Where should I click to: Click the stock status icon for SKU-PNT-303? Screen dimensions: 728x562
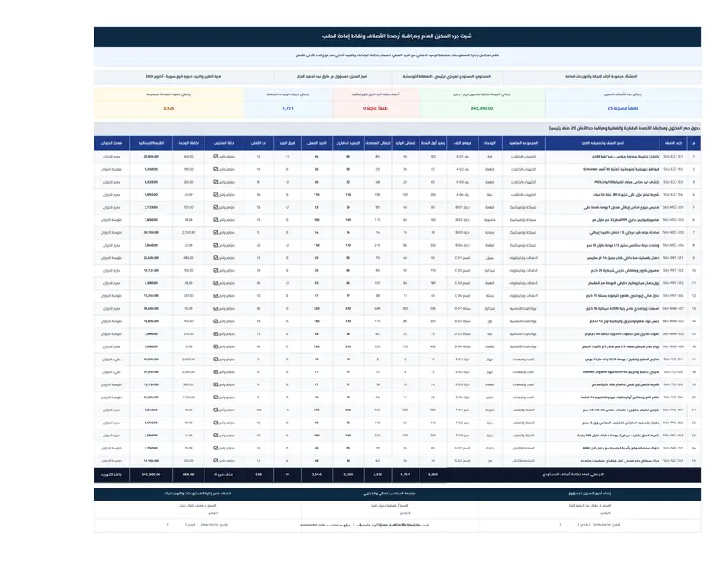click(216, 283)
